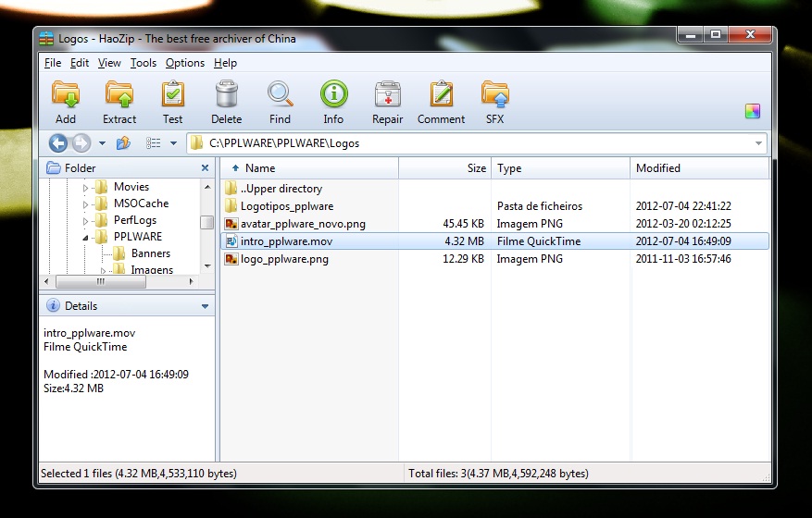Open the File menu

click(53, 63)
